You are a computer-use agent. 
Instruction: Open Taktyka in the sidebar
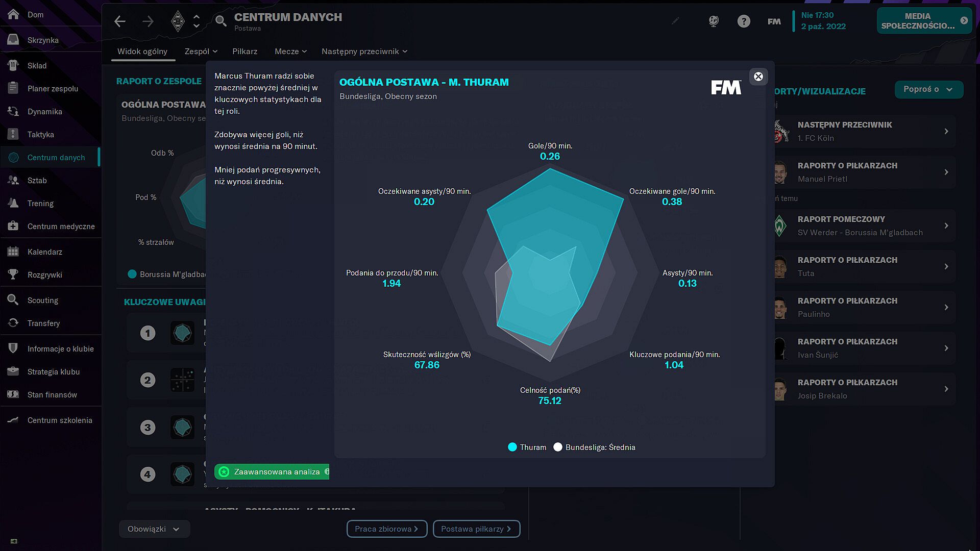[41, 135]
